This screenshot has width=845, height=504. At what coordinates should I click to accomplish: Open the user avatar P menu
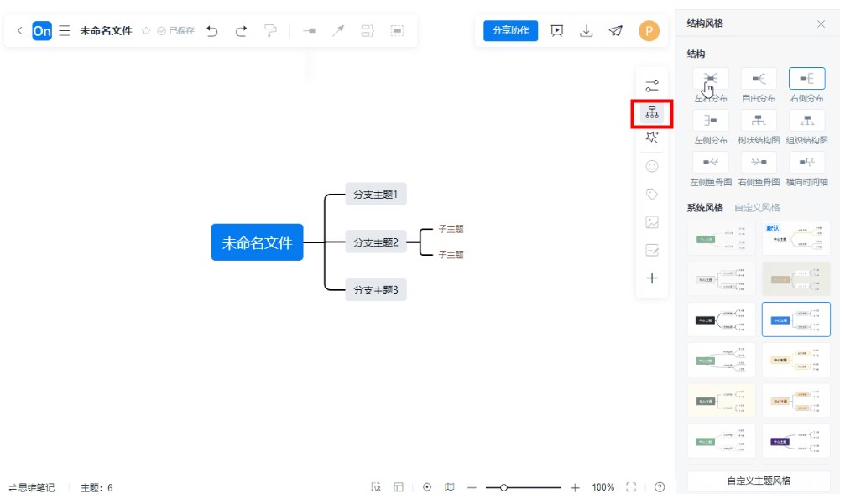(x=649, y=31)
